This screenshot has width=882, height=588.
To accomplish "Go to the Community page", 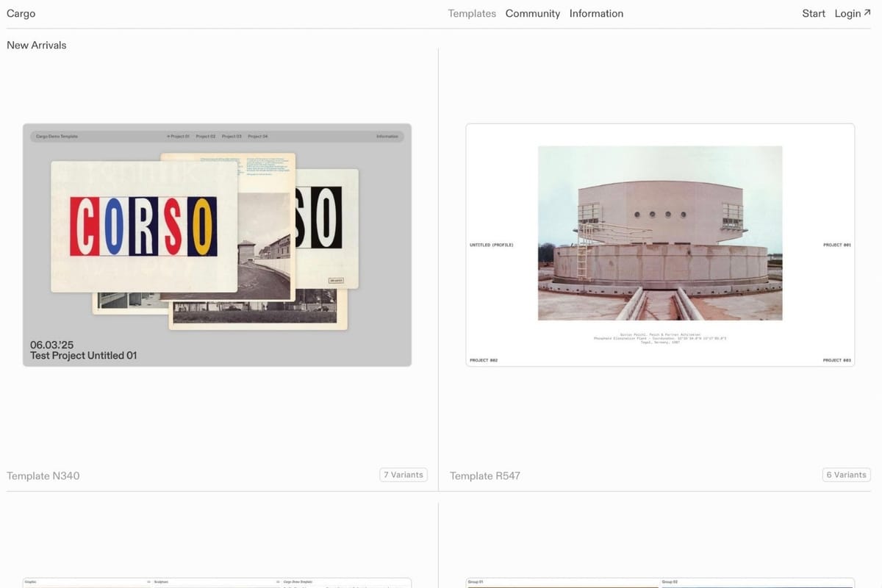I will (x=532, y=13).
